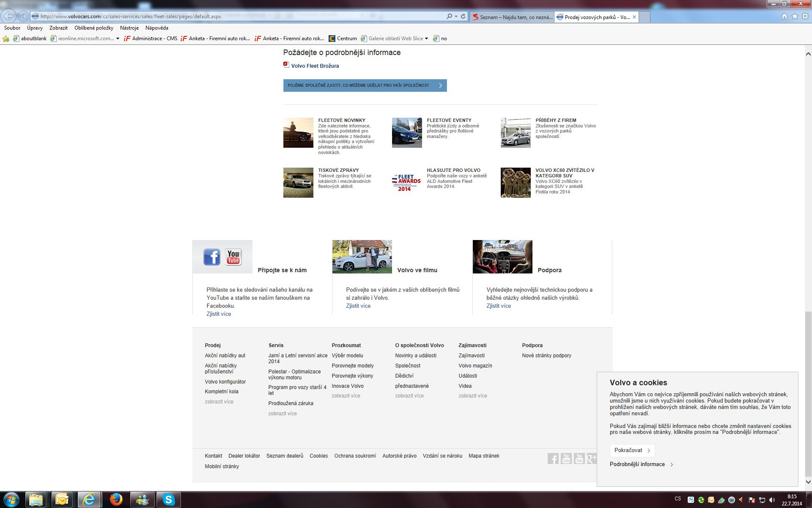
Task: Expand zobrazit více under Servis column
Action: click(x=283, y=414)
